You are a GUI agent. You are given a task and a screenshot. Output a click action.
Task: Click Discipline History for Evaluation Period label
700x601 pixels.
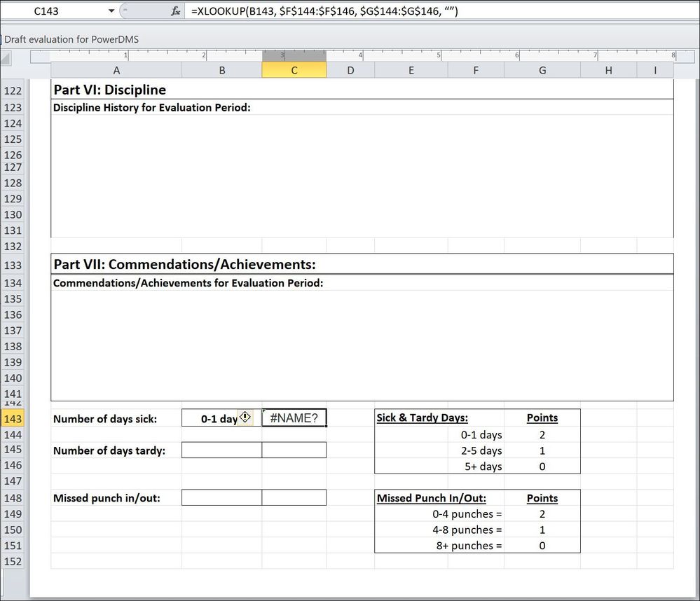coord(152,108)
